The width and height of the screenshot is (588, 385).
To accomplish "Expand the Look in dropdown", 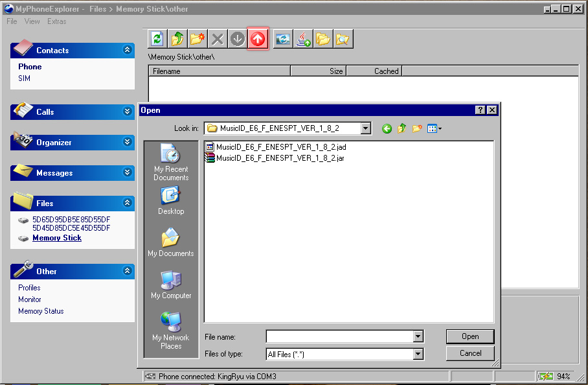I will [366, 128].
